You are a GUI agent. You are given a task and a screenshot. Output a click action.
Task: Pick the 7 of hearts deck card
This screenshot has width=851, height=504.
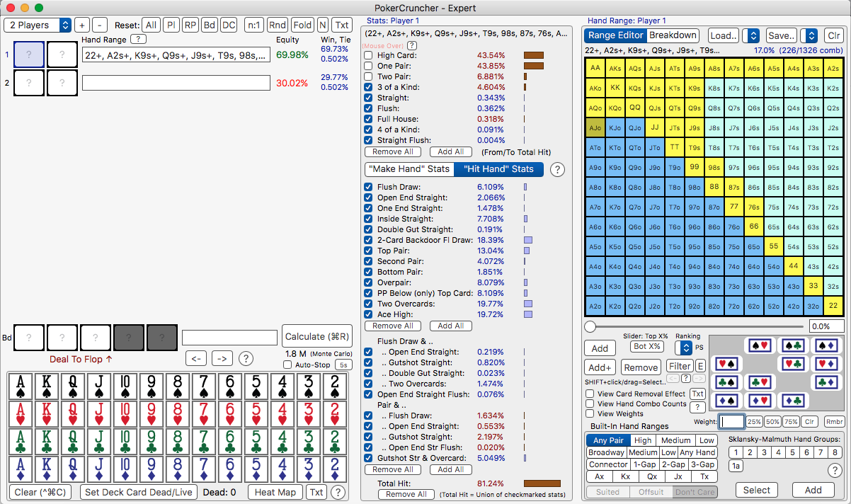click(x=203, y=414)
